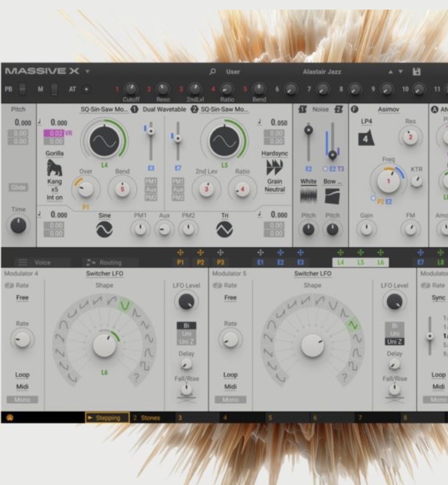This screenshot has width=448, height=485.
Task: Click Loop in Modulator 4
Action: 22,375
